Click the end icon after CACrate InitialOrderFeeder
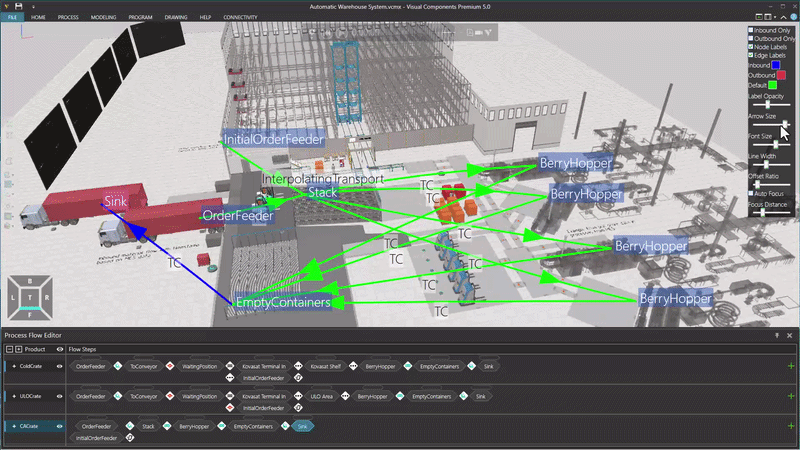The image size is (800, 450). click(130, 438)
